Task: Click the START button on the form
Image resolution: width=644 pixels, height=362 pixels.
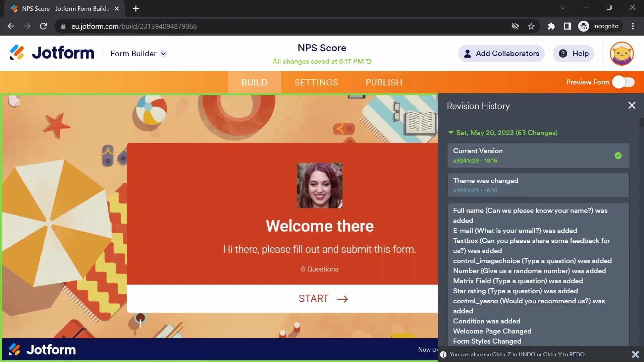Action: click(x=322, y=298)
